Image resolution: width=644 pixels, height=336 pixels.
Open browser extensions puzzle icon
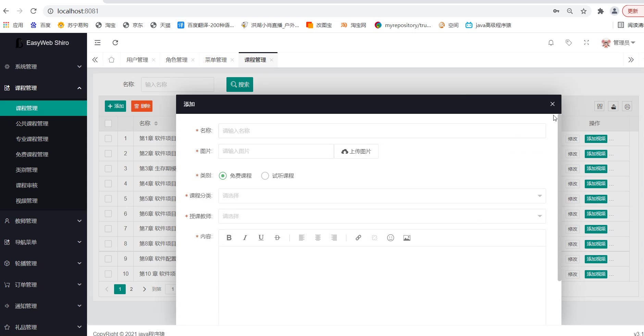pos(600,11)
